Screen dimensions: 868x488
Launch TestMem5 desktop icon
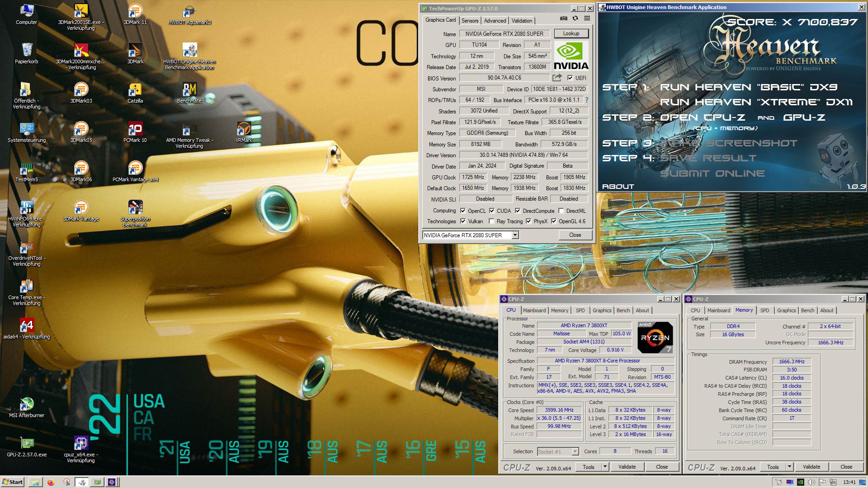(27, 171)
